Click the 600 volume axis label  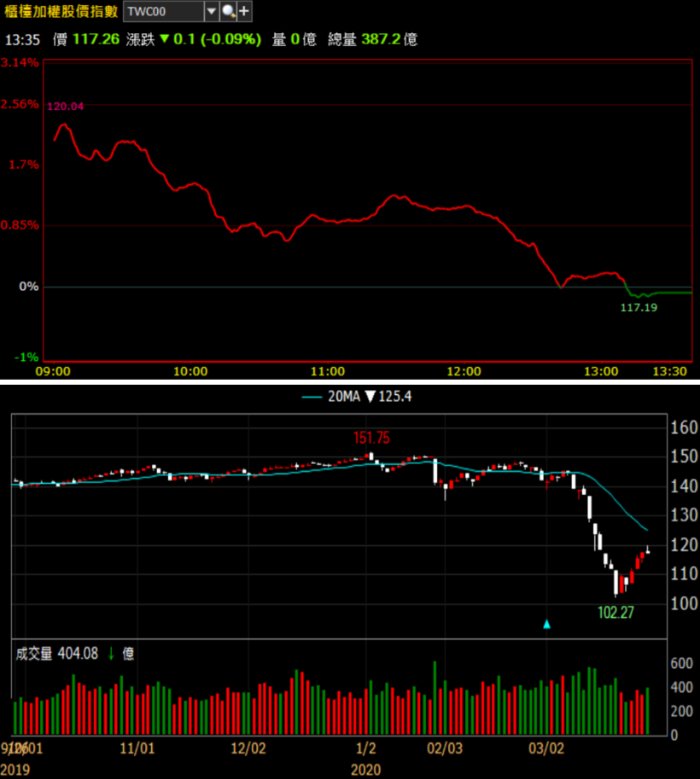click(681, 663)
